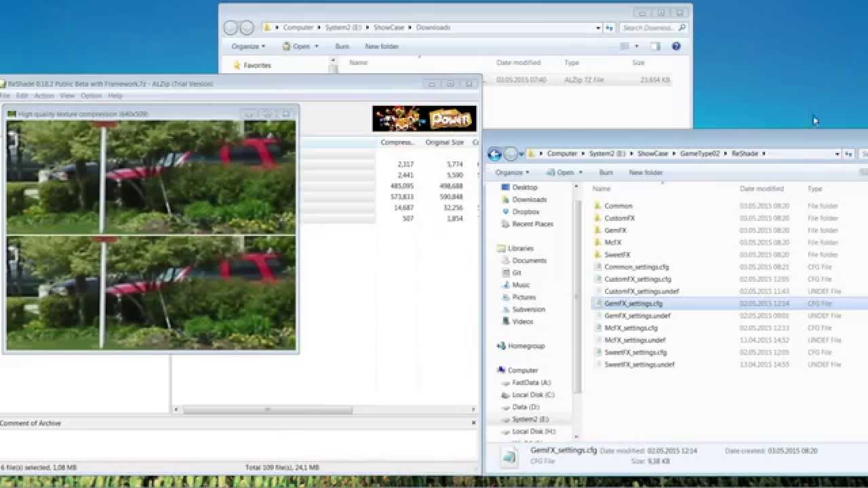Sort by Name column in ReShade window
The image size is (868, 488).
coord(601,189)
